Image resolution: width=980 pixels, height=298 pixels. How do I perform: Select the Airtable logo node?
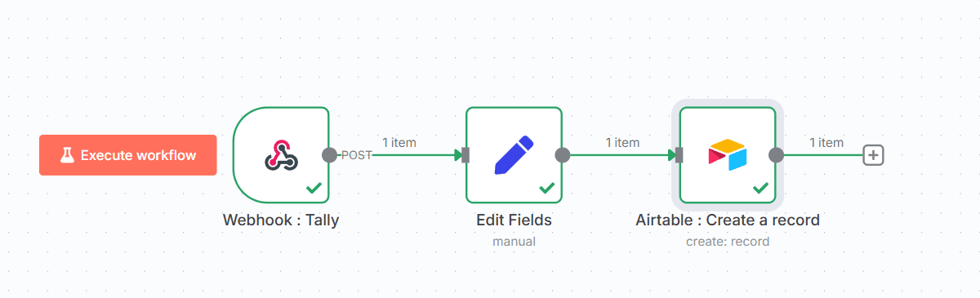coord(728,155)
